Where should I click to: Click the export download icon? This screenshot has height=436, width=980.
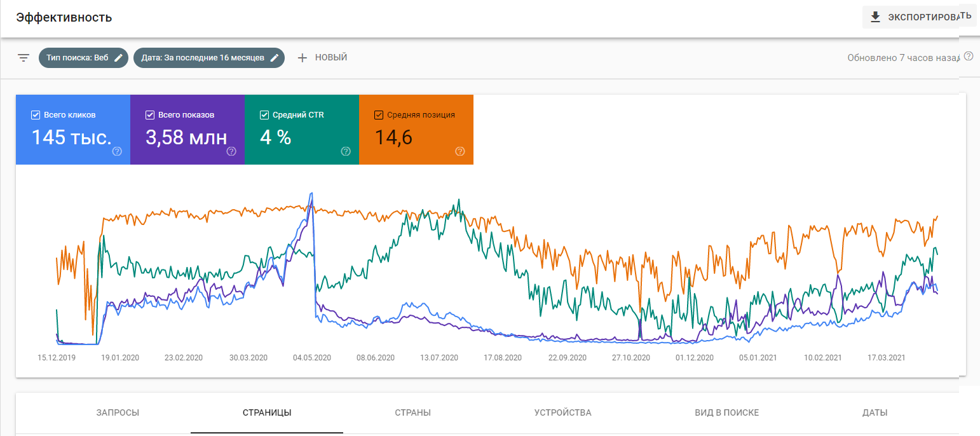(876, 17)
